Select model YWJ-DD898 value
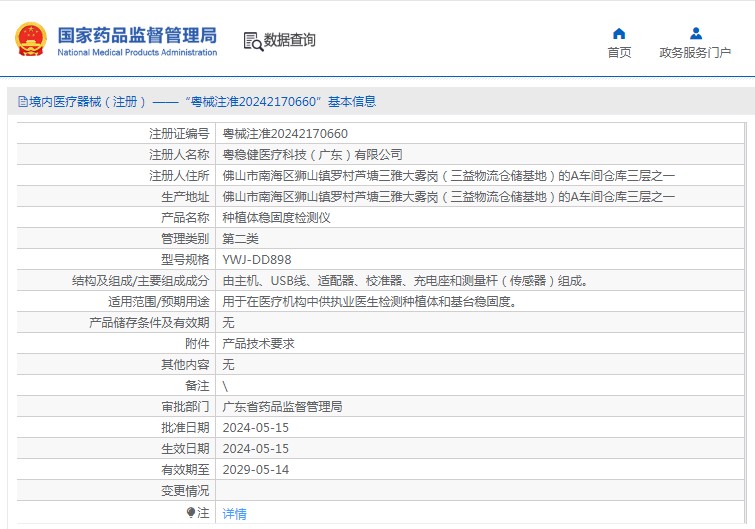The image size is (755, 529). (x=257, y=260)
